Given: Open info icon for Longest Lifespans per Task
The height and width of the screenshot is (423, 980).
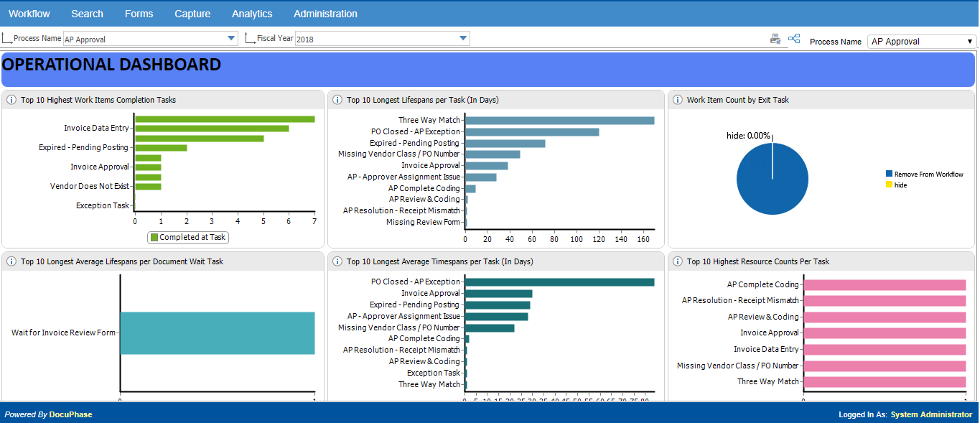Looking at the screenshot, I should 337,100.
